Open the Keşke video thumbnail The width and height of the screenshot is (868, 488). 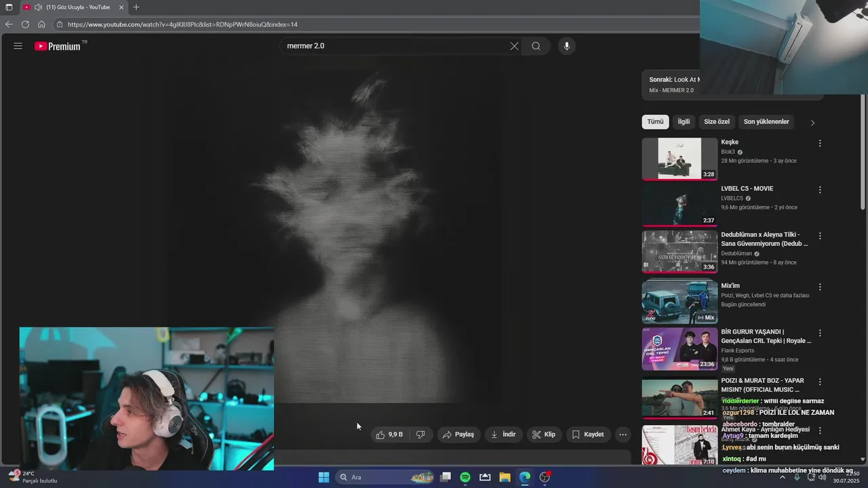[x=679, y=159]
